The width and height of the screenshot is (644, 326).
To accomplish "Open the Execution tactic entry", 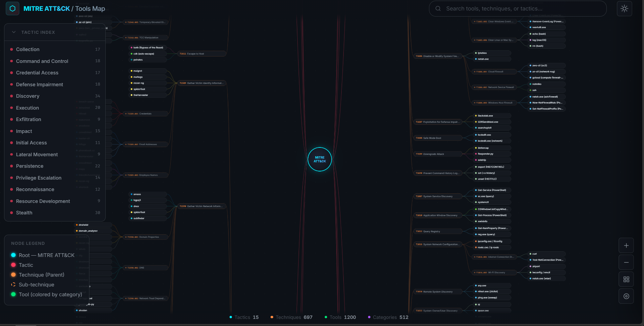I will click(55, 108).
